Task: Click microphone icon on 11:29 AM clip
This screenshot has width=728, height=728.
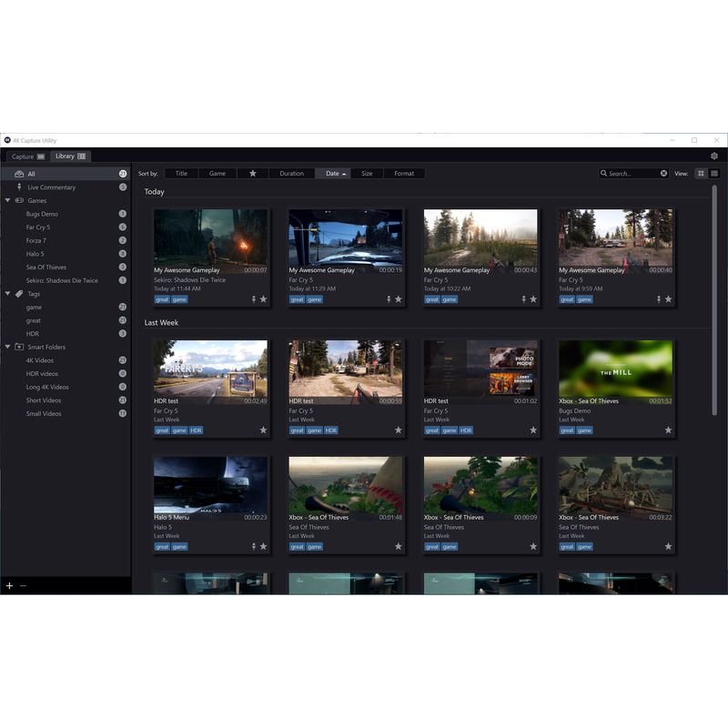Action: pos(389,299)
